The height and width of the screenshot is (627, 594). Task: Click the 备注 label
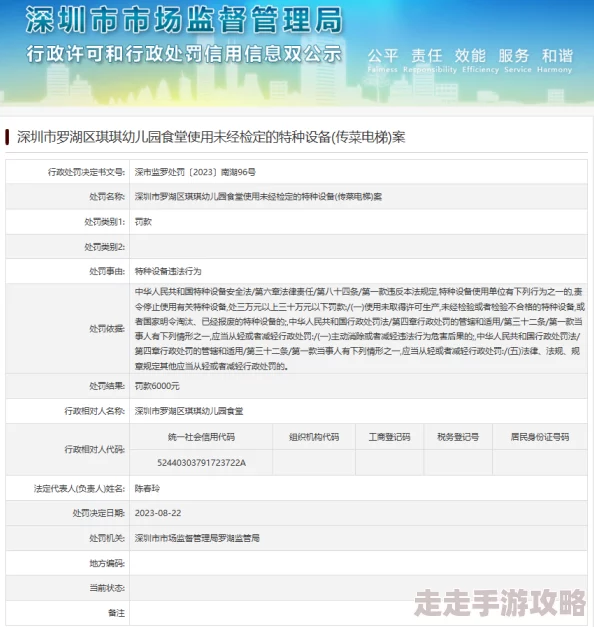116,613
